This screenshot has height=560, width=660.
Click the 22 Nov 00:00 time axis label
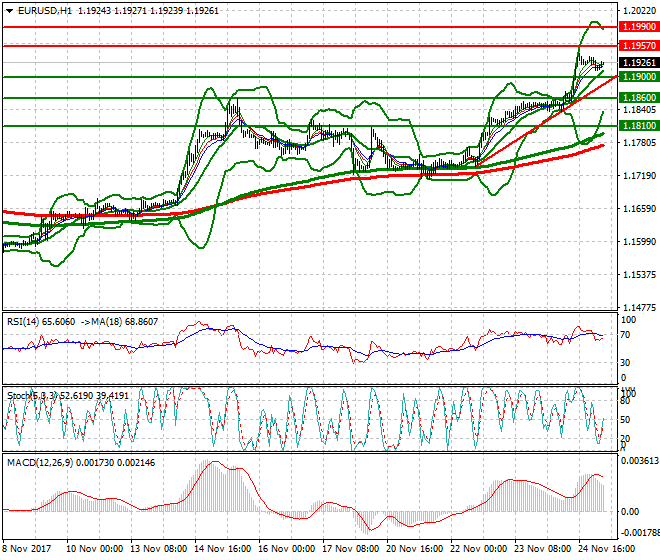click(479, 549)
